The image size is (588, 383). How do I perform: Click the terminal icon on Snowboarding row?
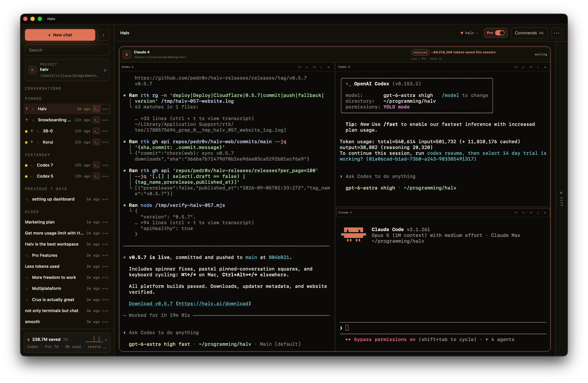(x=96, y=120)
